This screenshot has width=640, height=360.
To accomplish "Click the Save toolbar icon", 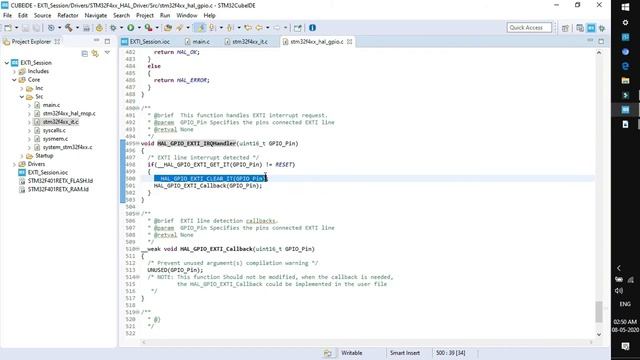I will 25,28.
